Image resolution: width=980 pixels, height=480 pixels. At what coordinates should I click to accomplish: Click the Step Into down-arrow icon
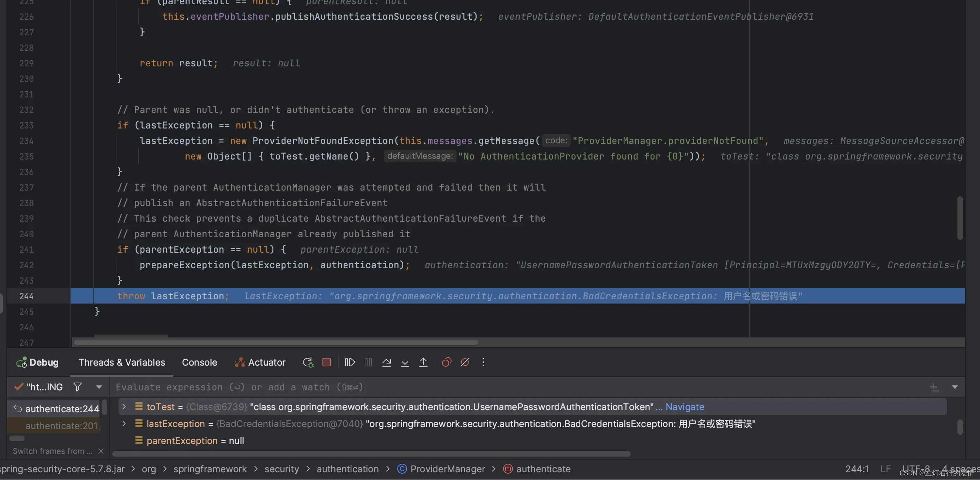(x=405, y=362)
